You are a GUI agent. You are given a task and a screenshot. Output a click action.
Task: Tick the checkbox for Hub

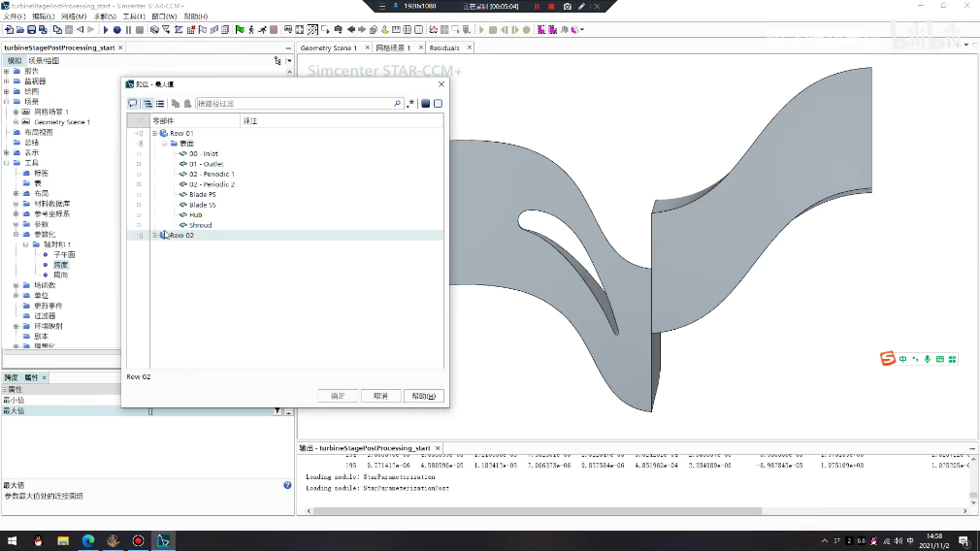[x=139, y=215]
